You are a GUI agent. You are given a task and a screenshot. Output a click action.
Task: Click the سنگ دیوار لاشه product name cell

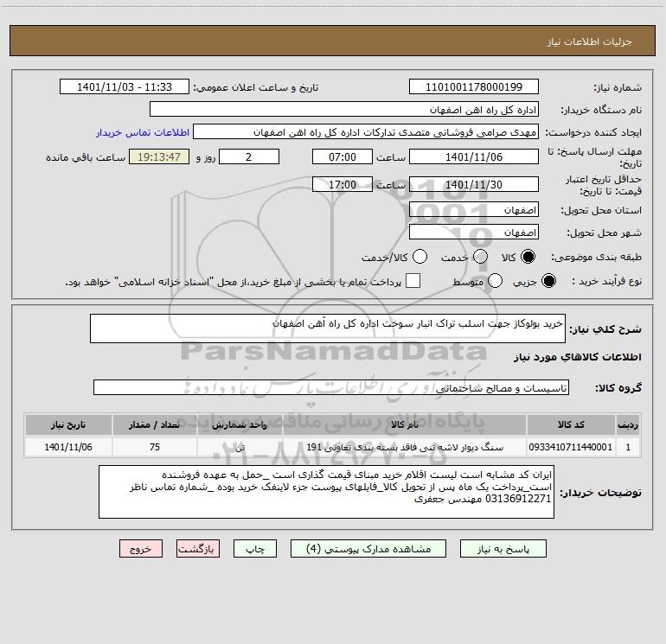pyautogui.click(x=405, y=447)
